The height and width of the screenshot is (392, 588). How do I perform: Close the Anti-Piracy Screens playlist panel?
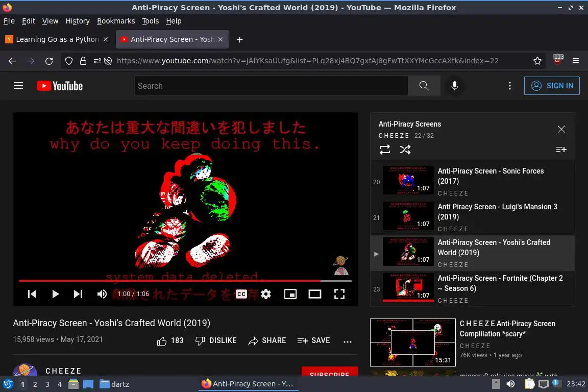coord(561,129)
